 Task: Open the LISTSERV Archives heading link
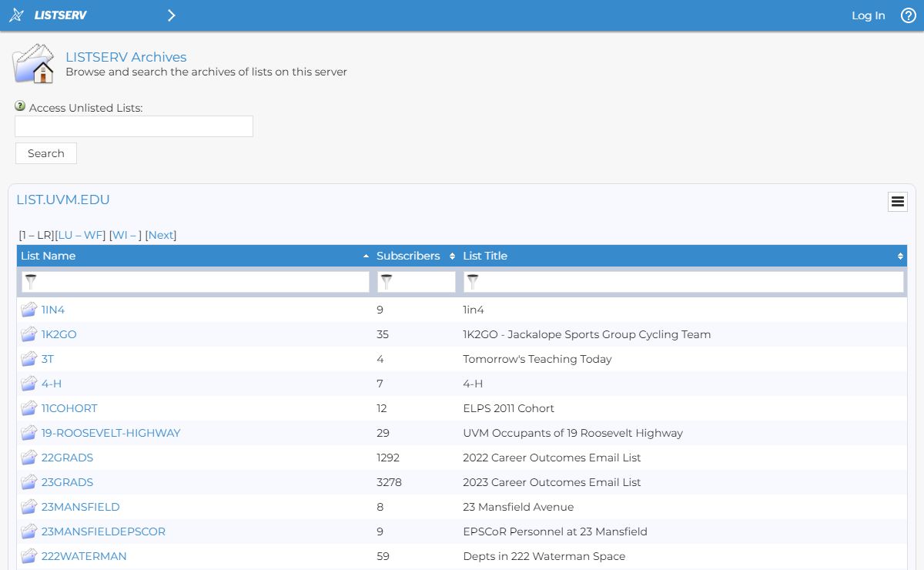click(x=126, y=57)
